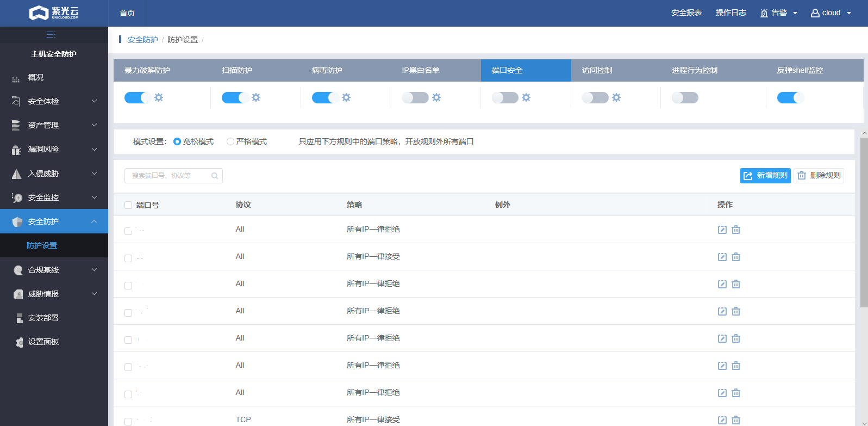Enable the 端口安全 switch

(505, 97)
